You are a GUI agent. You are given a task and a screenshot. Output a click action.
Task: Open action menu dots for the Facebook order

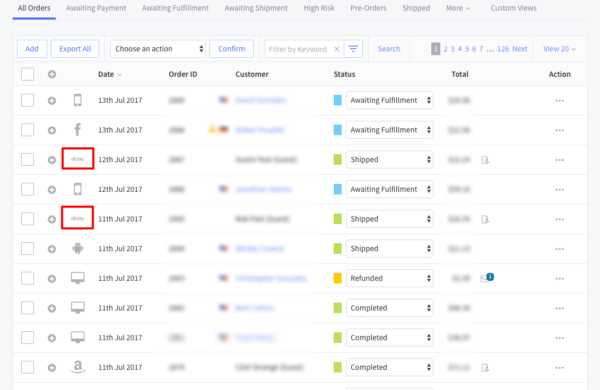pyautogui.click(x=559, y=131)
